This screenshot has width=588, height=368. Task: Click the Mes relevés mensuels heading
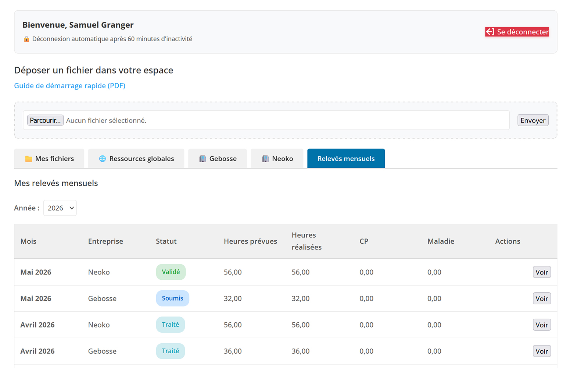(x=56, y=183)
